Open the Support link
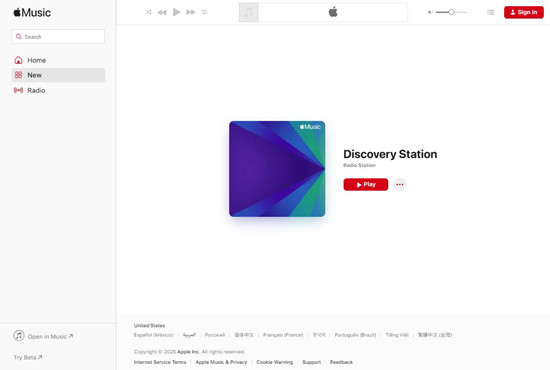 (311, 362)
